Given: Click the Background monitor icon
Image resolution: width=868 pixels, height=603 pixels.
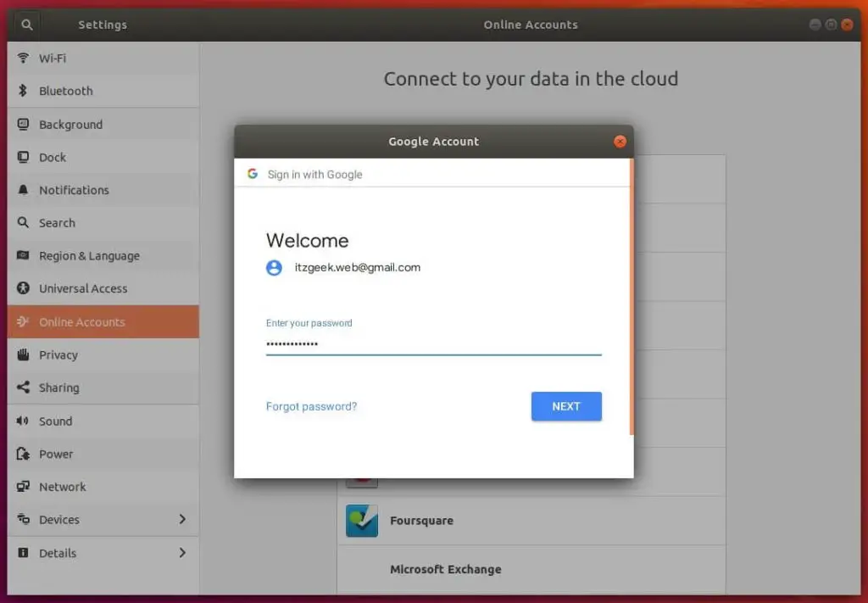Looking at the screenshot, I should coord(23,124).
